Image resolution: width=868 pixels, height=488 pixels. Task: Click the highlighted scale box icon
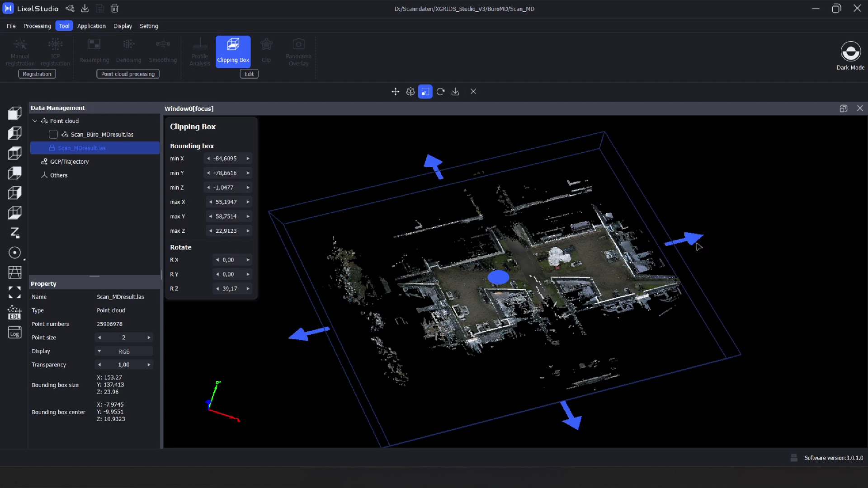[425, 92]
